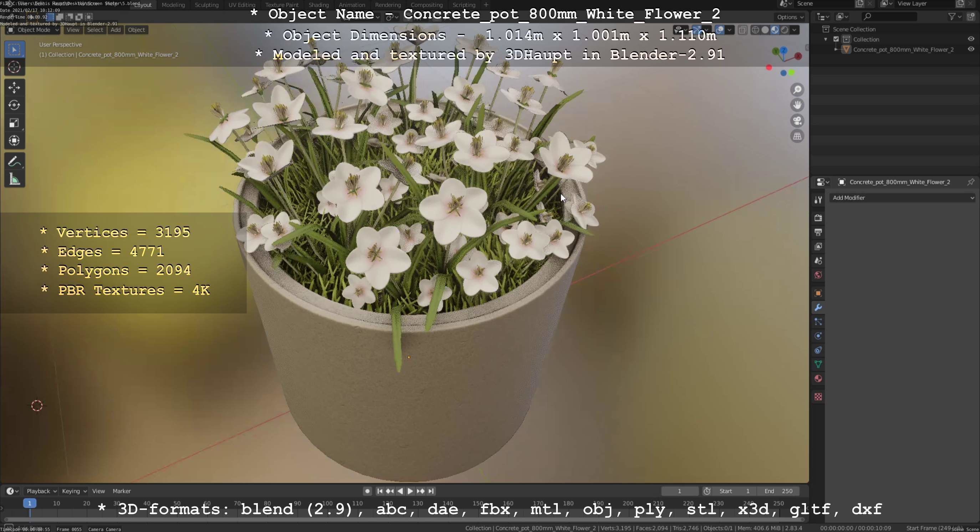Switch to the UV Editing workspace tab
Image resolution: width=980 pixels, height=532 pixels.
point(241,5)
